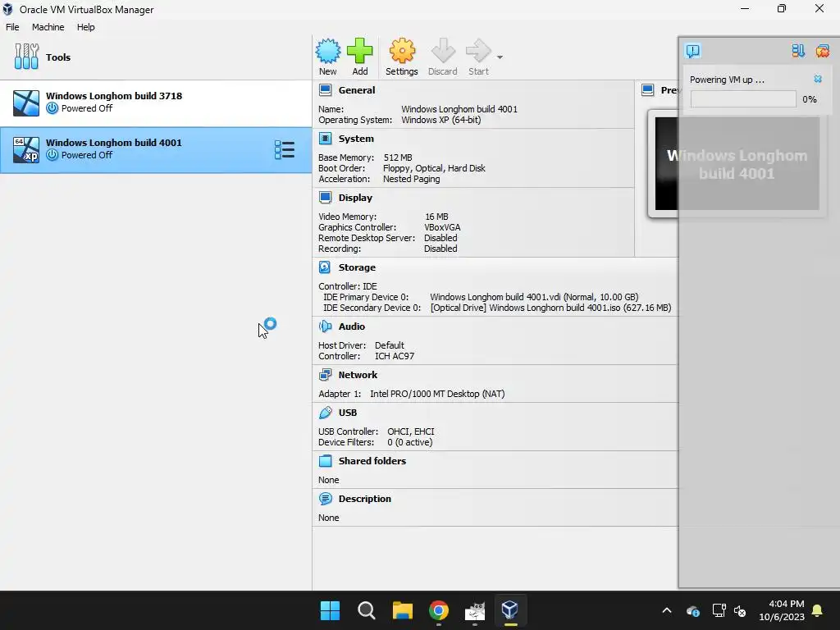Open the General section heading link
The height and width of the screenshot is (630, 840).
[357, 90]
